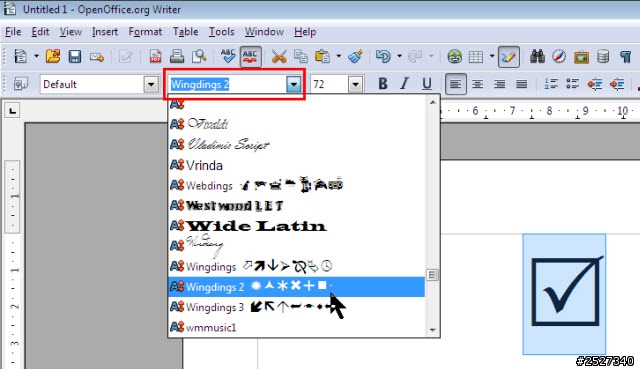Open Find and Replace binoculars icon
The image size is (640, 369).
537,56
